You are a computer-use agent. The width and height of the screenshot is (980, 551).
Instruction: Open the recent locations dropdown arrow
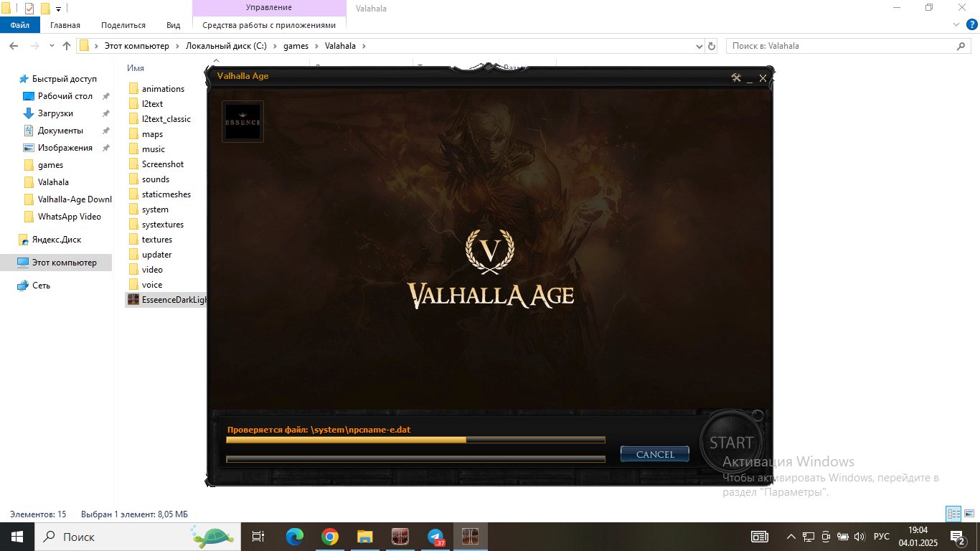pyautogui.click(x=52, y=46)
